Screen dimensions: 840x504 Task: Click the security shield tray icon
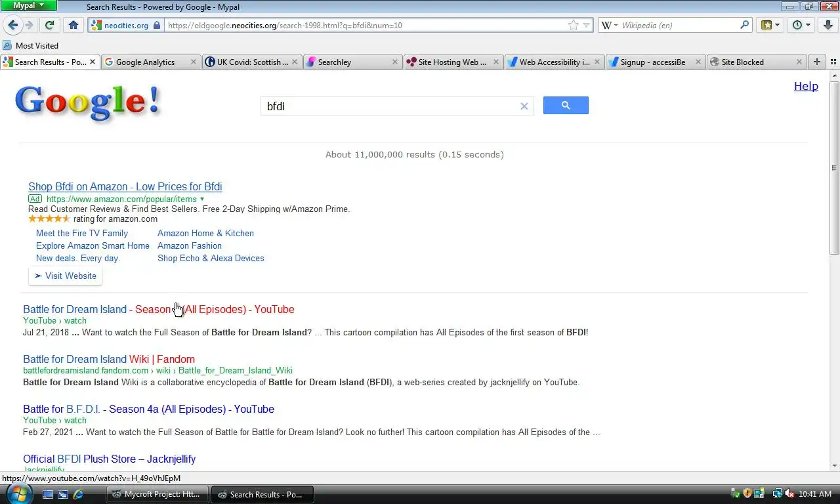[x=747, y=493]
